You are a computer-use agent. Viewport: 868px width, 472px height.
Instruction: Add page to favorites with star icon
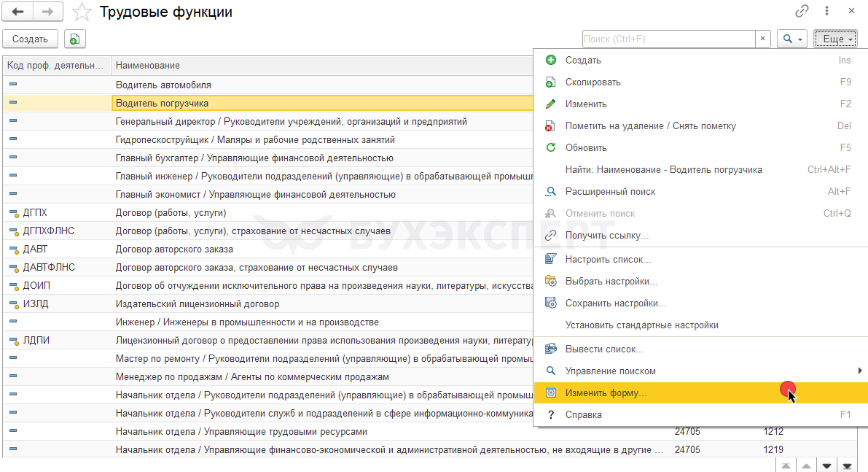click(83, 12)
